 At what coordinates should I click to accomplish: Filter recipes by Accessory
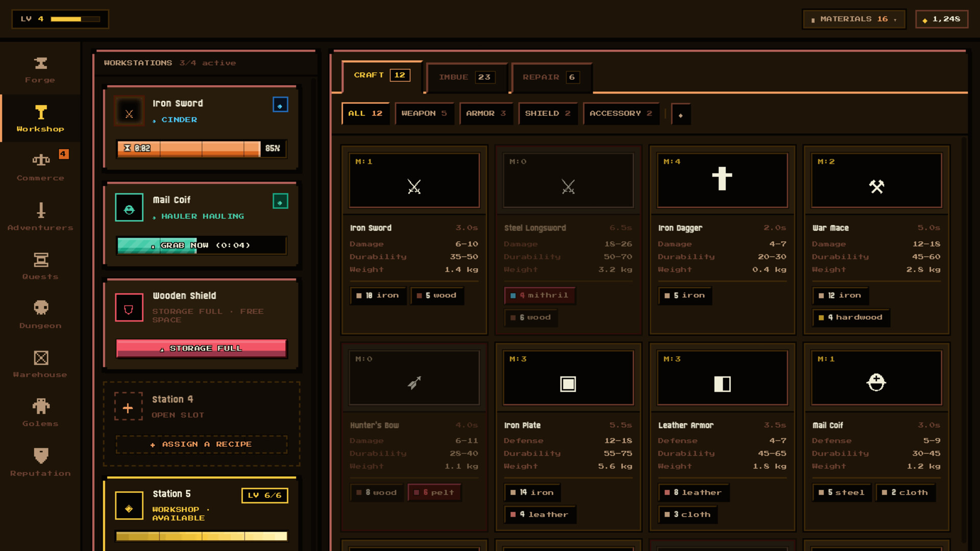pos(621,113)
